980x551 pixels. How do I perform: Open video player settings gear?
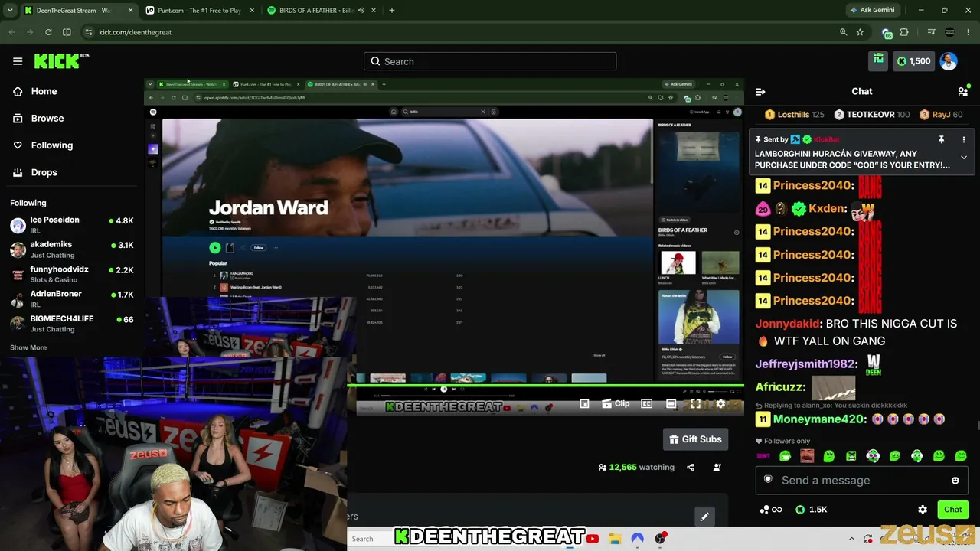[720, 404]
